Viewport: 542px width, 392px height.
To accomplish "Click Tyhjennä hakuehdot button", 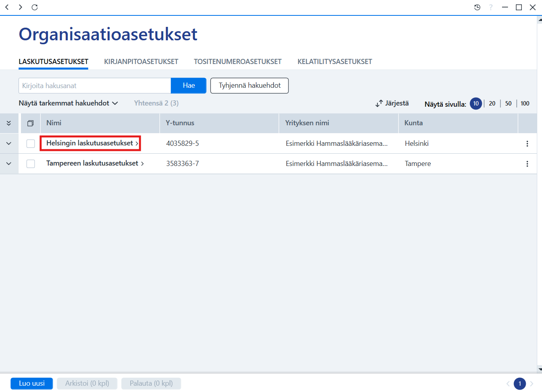I will (x=250, y=85).
